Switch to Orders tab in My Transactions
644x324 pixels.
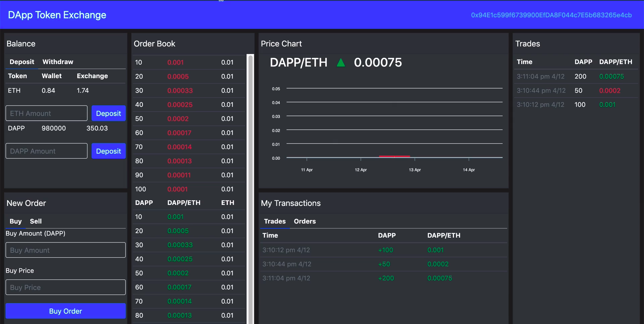pyautogui.click(x=305, y=221)
